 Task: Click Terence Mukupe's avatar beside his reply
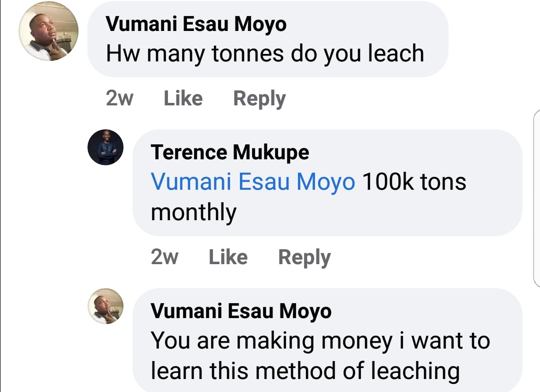pyautogui.click(x=105, y=147)
